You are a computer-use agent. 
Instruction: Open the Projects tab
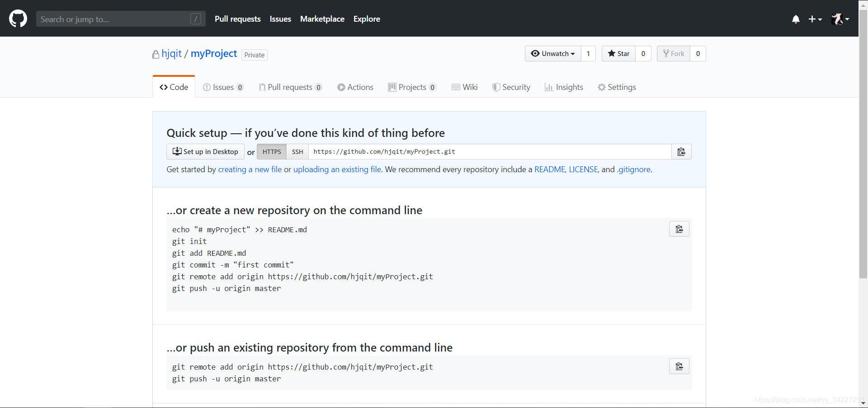(412, 87)
